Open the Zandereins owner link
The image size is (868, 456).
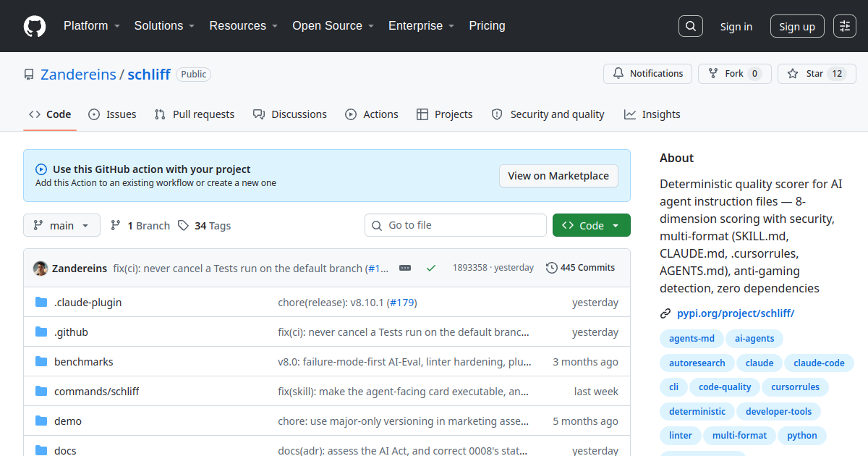coord(78,75)
